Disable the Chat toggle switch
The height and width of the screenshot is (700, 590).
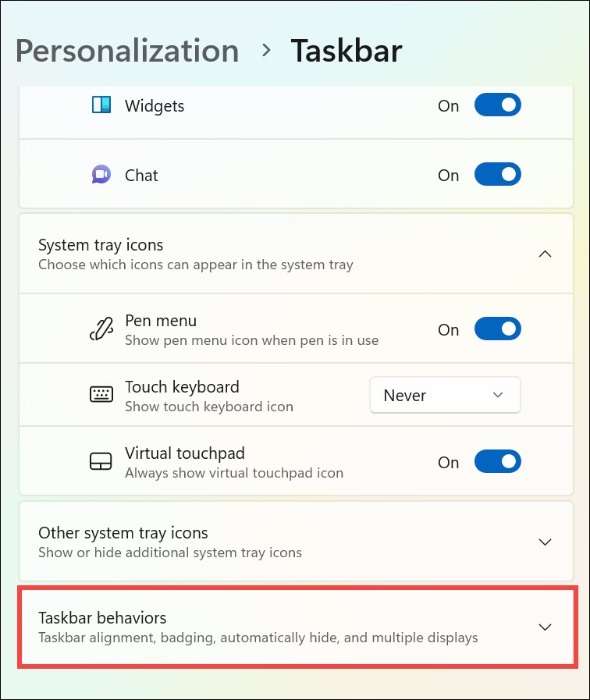tap(497, 175)
